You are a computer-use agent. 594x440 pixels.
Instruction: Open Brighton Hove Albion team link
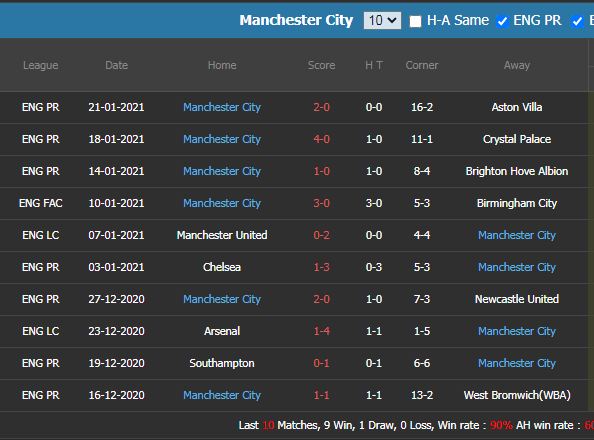click(517, 171)
